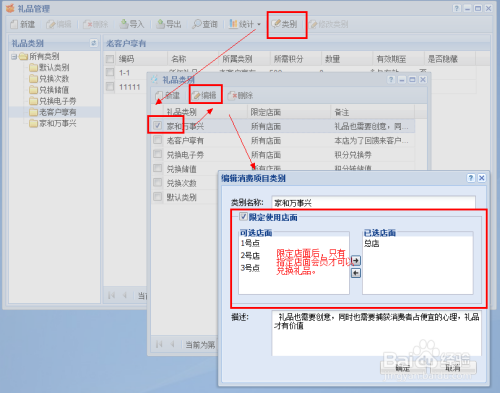
Task: Click 编辑 in the 礼品类别 dialog toolbar
Action: 205,96
